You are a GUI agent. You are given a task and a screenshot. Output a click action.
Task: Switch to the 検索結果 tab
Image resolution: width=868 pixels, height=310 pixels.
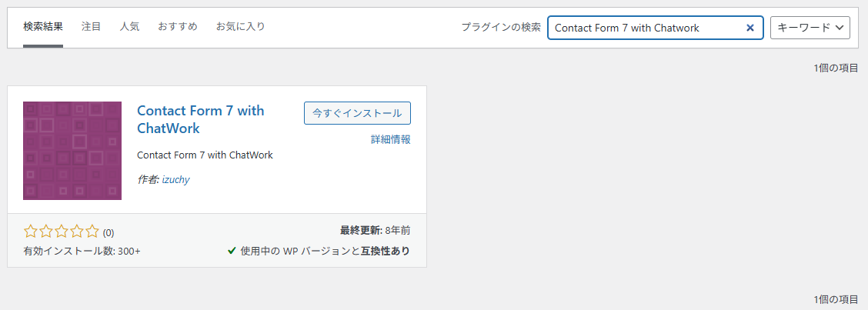click(x=43, y=27)
